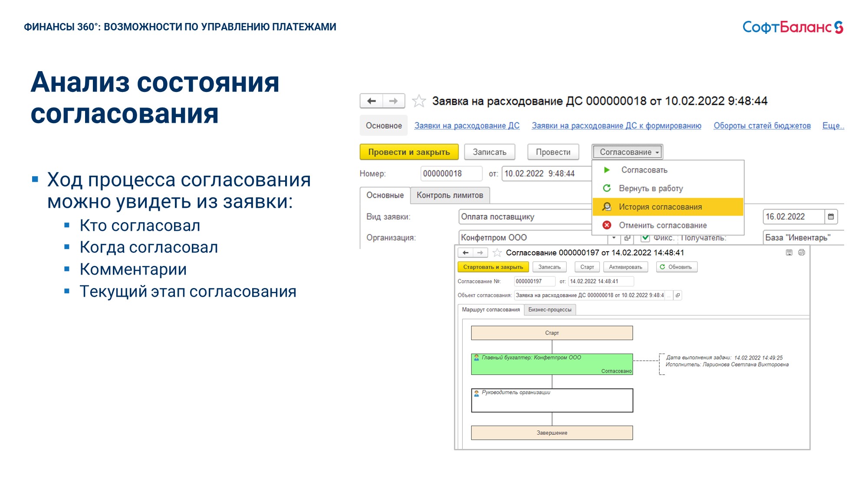Click the back arrow in Согласование window
Viewport: 868px width, 488px height.
[465, 252]
